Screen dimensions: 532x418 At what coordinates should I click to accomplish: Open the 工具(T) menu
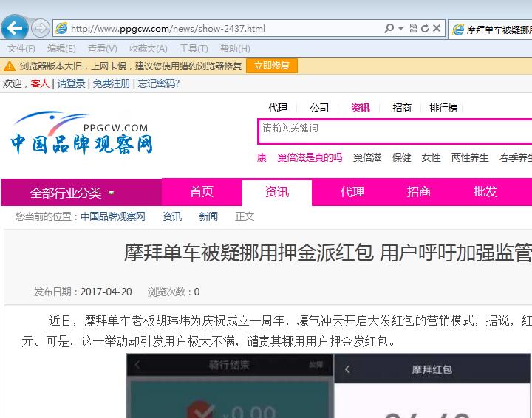point(194,49)
